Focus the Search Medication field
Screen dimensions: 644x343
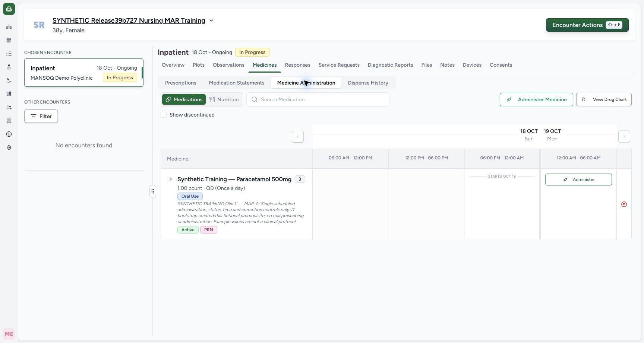point(318,99)
